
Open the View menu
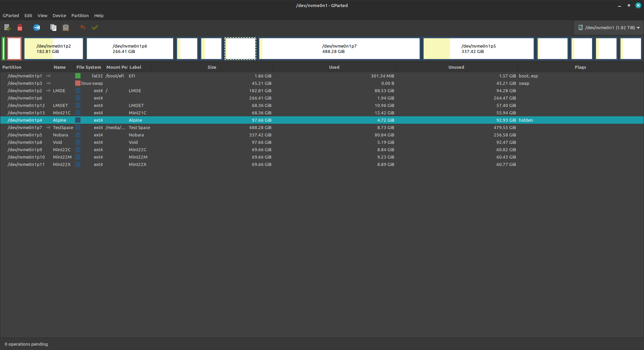[42, 15]
